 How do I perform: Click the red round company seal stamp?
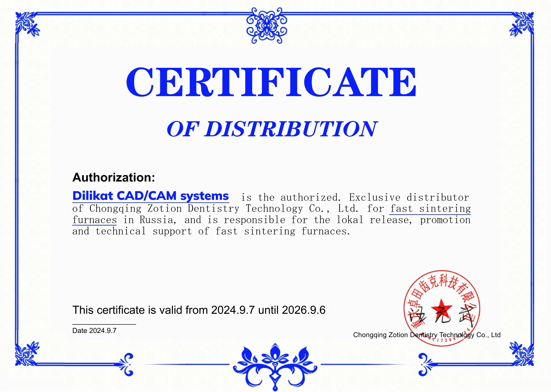point(442,308)
